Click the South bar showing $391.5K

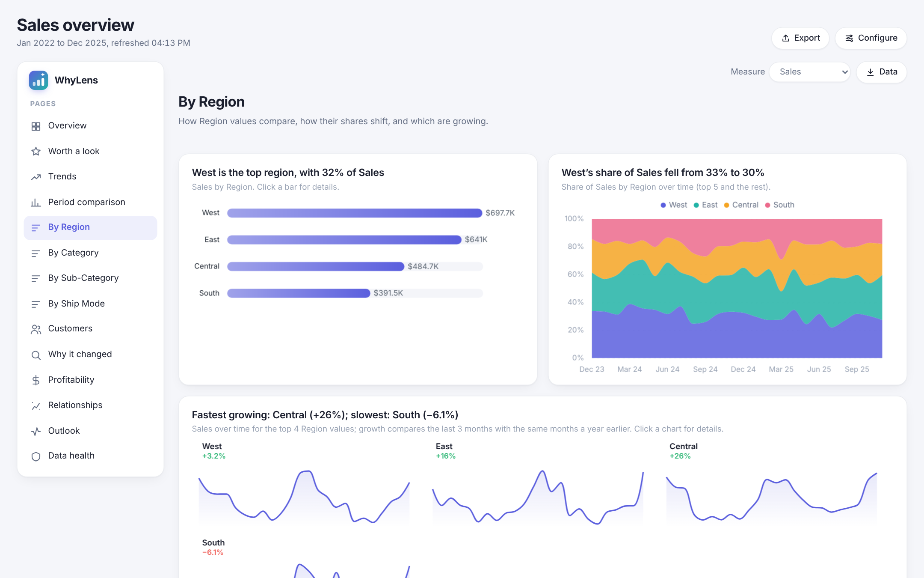tap(299, 293)
